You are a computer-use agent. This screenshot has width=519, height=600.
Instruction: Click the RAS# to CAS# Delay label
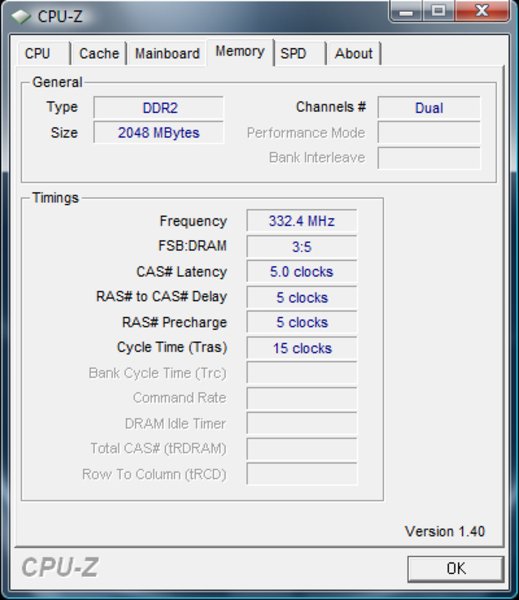tap(162, 297)
